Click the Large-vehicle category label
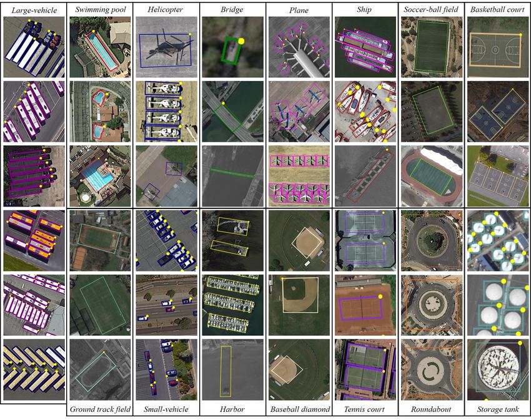This screenshot has height=420, width=531. click(34, 11)
